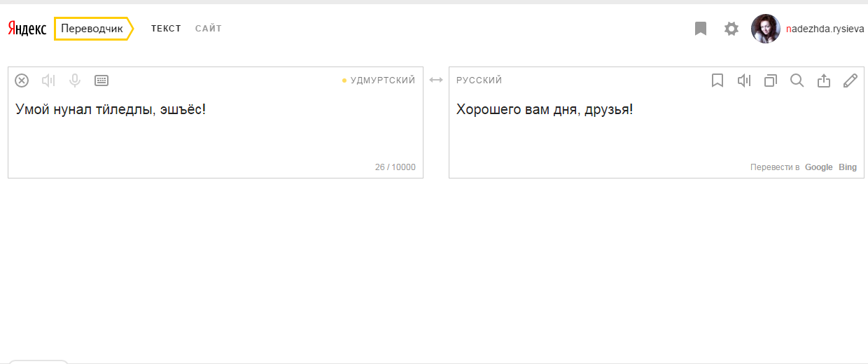The image size is (868, 364).
Task: Copy the translated text
Action: tap(771, 80)
